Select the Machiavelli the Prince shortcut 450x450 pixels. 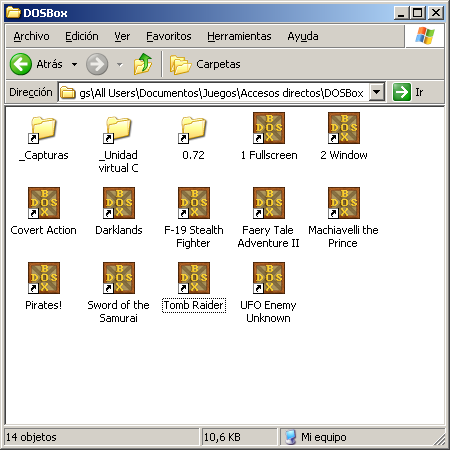344,203
